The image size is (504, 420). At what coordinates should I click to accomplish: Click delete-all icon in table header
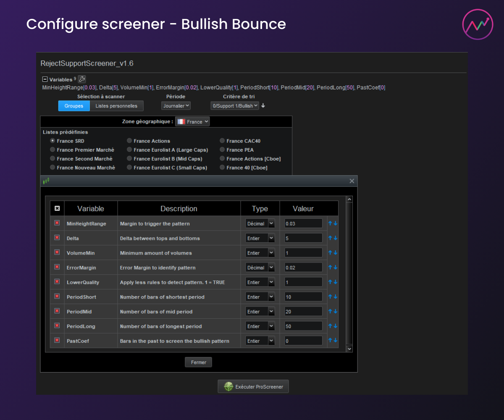pyautogui.click(x=57, y=208)
